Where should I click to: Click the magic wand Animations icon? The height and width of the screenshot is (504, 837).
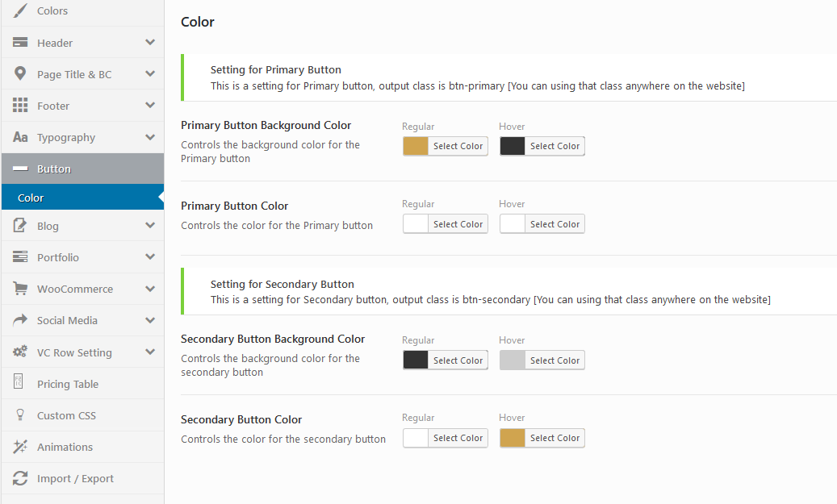(20, 447)
